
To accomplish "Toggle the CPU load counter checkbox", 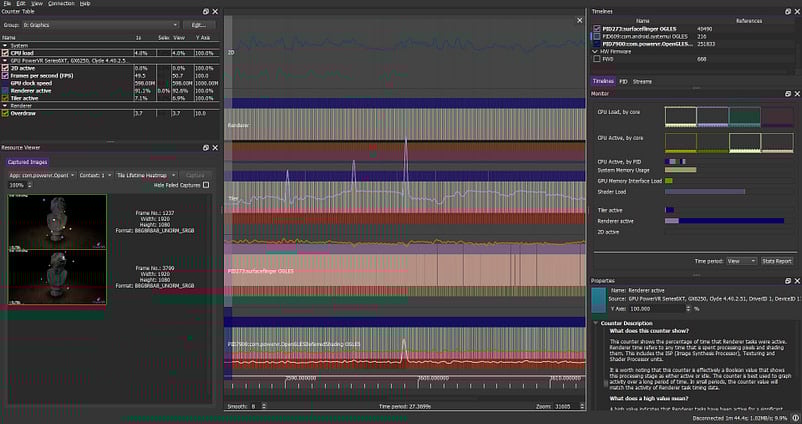I will [x=5, y=53].
